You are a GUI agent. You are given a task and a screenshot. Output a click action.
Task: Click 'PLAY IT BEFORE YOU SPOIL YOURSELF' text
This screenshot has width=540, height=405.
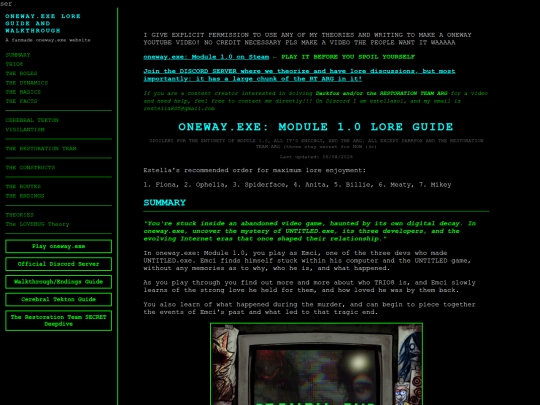348,57
